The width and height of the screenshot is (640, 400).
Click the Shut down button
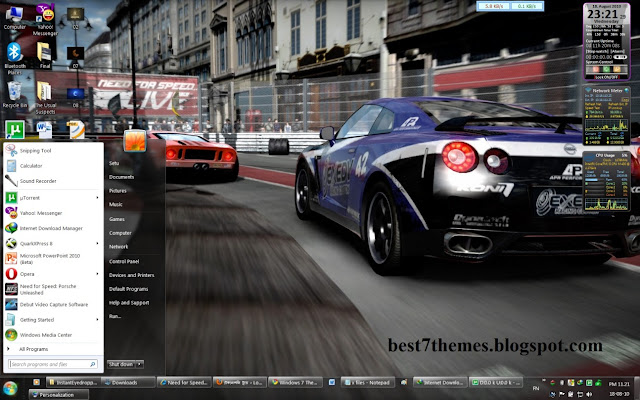pyautogui.click(x=121, y=364)
